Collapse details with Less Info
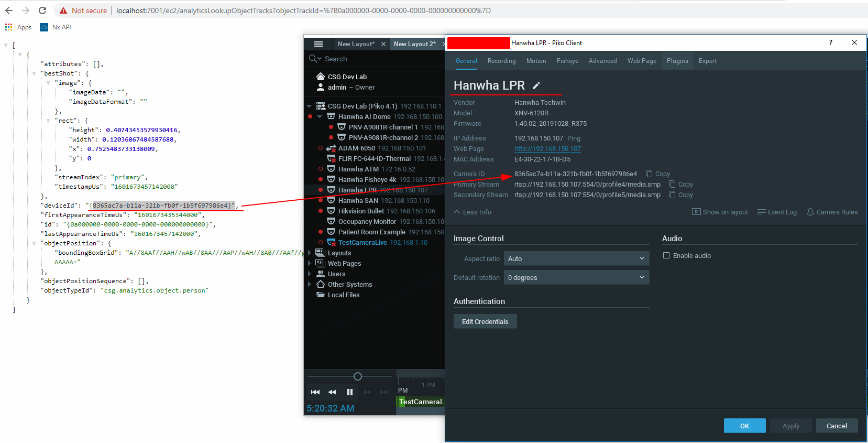868x443 pixels. (x=473, y=212)
